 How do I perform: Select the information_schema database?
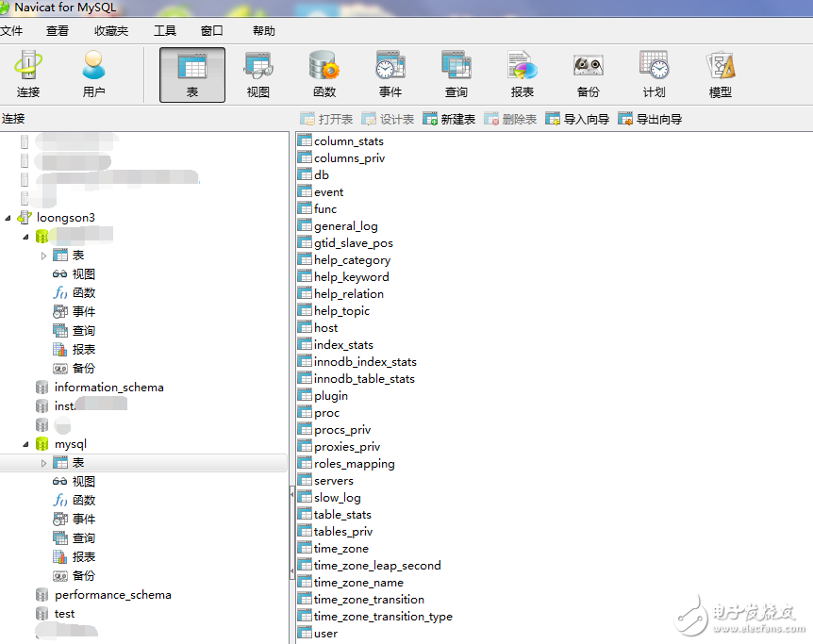(108, 388)
